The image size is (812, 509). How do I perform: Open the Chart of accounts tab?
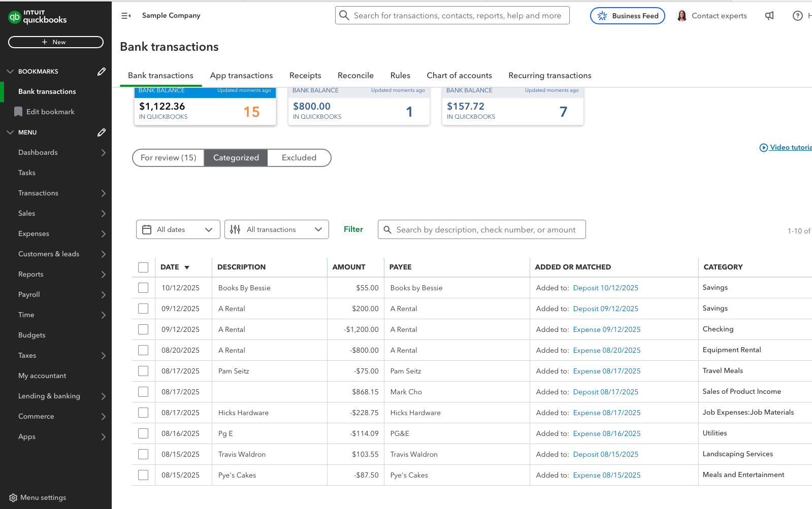pos(459,76)
